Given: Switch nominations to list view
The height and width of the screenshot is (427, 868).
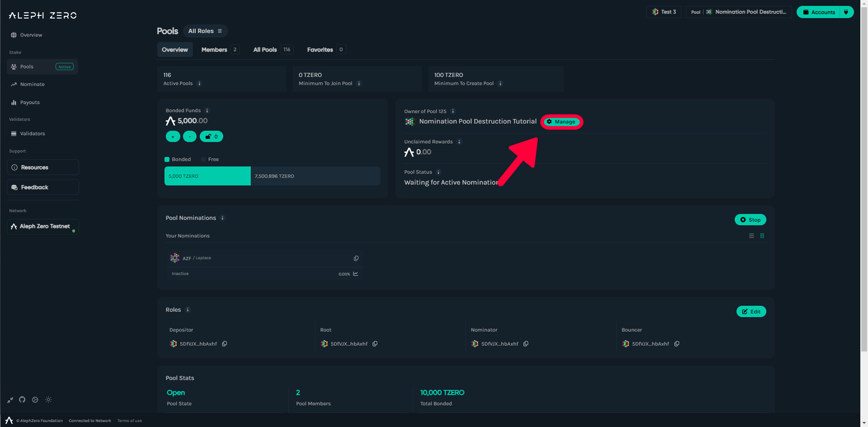Looking at the screenshot, I should [751, 236].
